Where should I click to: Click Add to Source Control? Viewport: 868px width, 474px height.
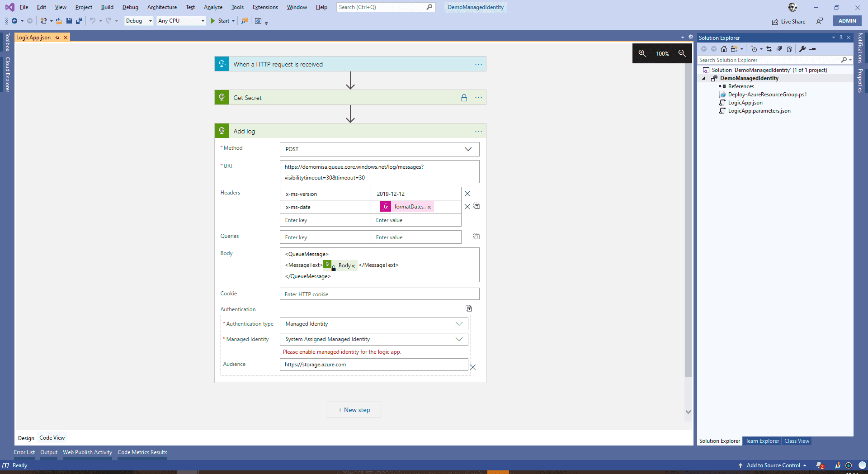[773, 465]
